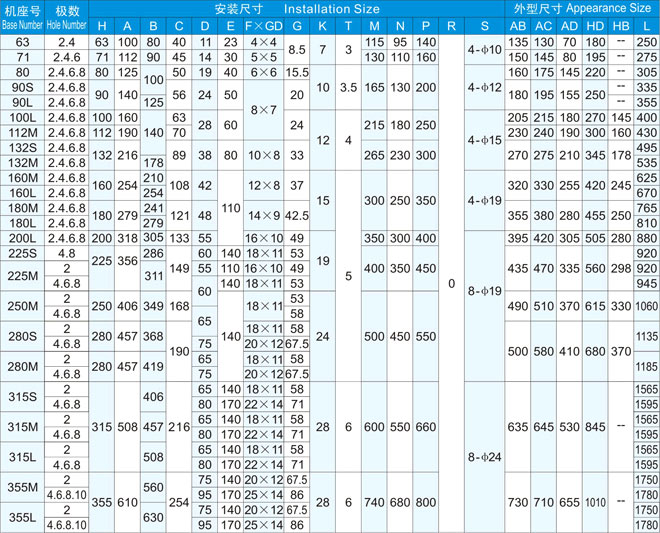Image resolution: width=660 pixels, height=533 pixels.
Task: Click base number cell '225S'
Action: click(x=22, y=253)
